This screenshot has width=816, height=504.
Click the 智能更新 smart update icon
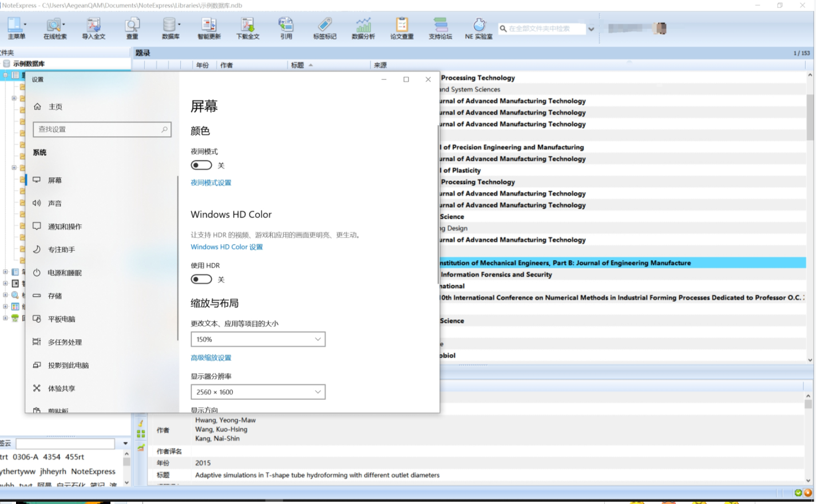point(209,25)
